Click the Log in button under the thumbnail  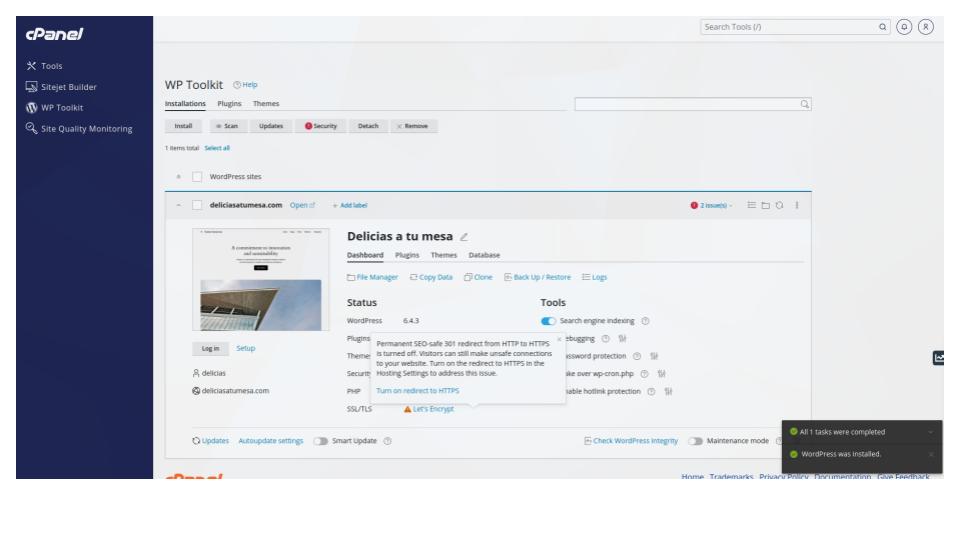tap(210, 348)
